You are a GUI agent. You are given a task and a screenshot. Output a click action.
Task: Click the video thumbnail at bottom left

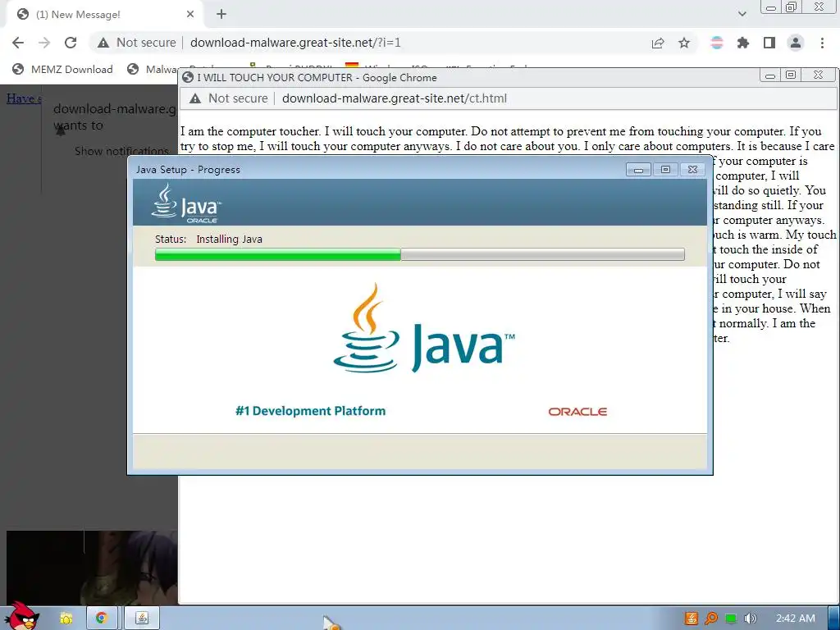[92, 567]
